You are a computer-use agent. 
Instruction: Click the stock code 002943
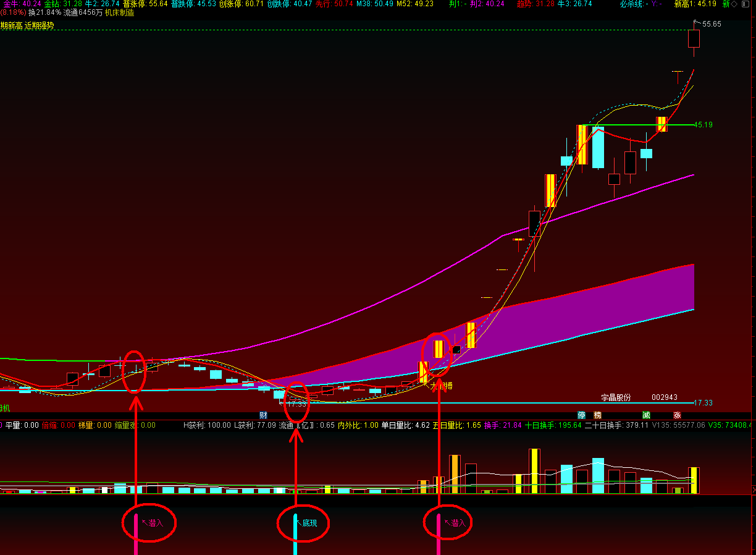point(665,397)
